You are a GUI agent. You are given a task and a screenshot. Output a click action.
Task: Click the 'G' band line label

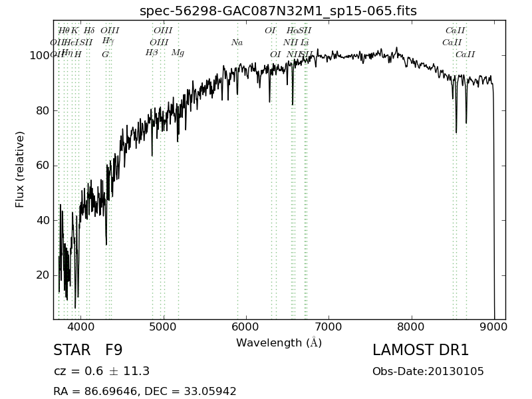tap(106, 55)
